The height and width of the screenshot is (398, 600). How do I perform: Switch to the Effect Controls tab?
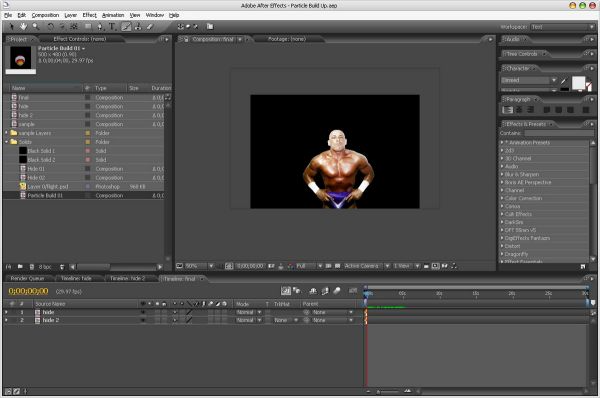pos(80,39)
